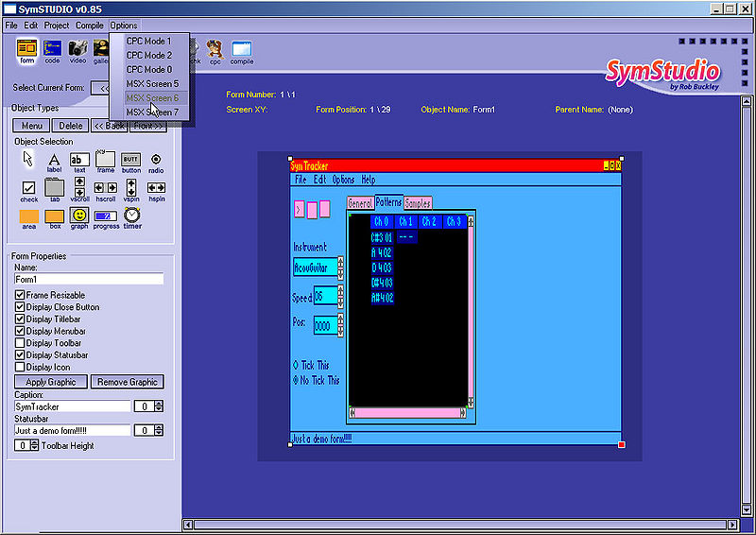Viewport: 756px width, 535px height.
Task: Select the vscroll object tool
Action: 79,187
